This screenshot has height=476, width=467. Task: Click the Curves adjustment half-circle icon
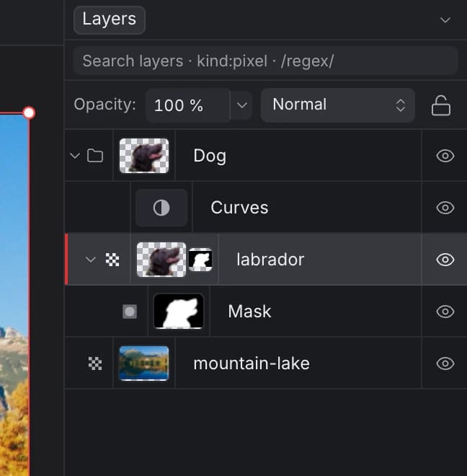coord(161,208)
